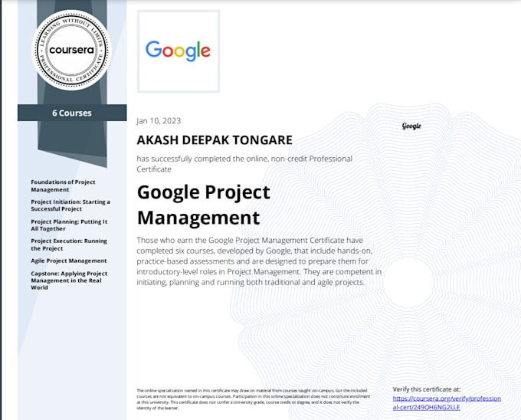Click 'Foundations of Project Management' course
521x420 pixels.
63,185
